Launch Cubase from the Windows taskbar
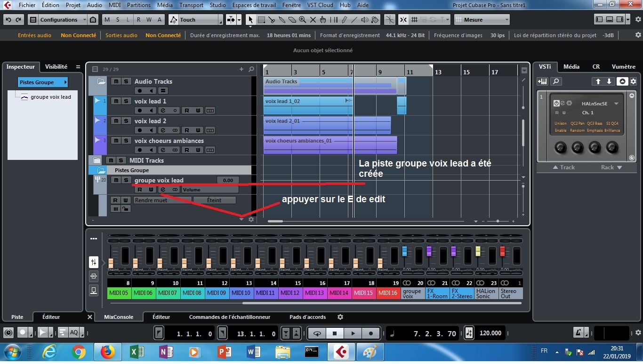Viewport: 643px width, 364px height. (341, 352)
